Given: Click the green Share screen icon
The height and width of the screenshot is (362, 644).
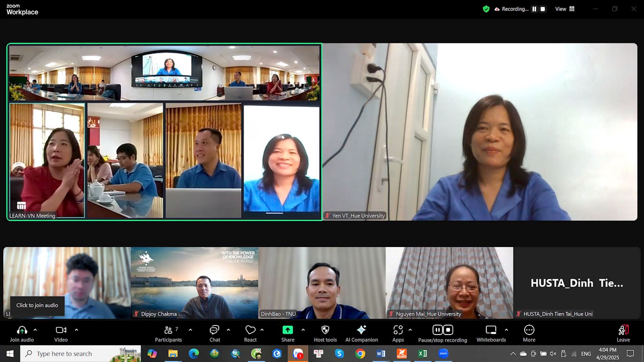Looking at the screenshot, I should coord(287,330).
